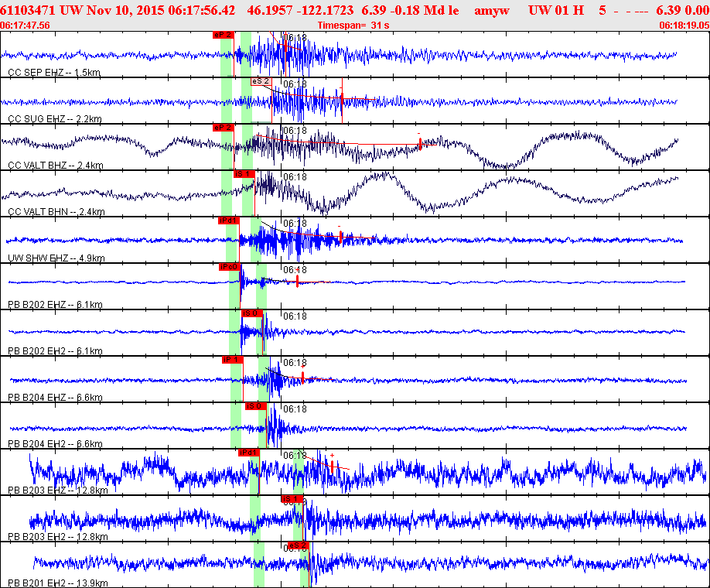Click the 'PB B203 EH2 -- 12.8km' channel label
710x588 pixels.
[x=58, y=537]
